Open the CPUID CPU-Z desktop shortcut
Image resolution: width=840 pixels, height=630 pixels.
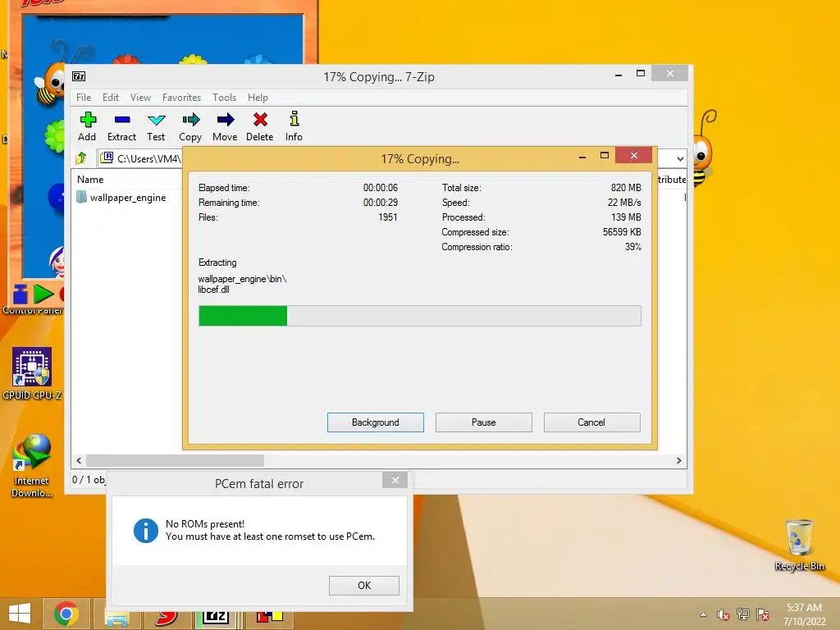tap(32, 374)
